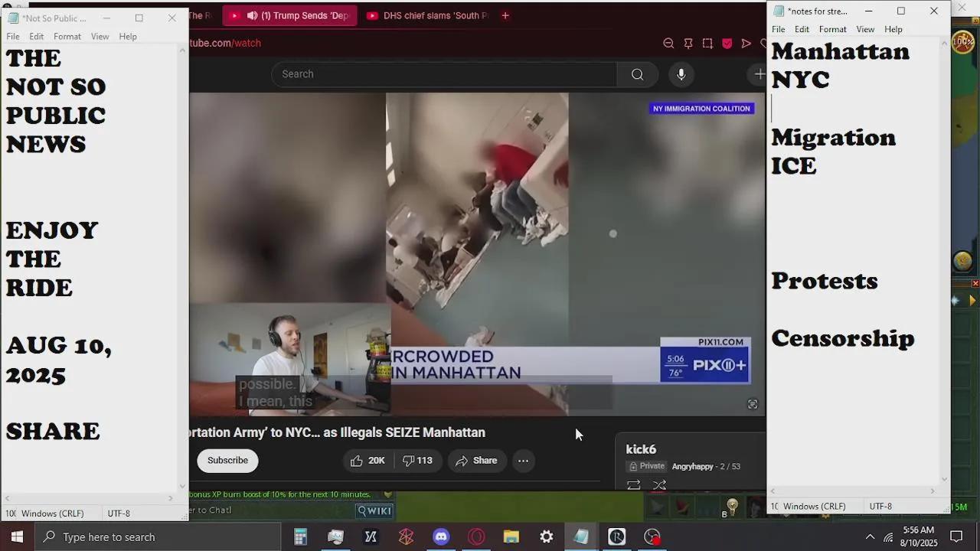Screen dimensions: 980x551
Task: Click Windows (CRLF) status in notes Notepad
Action: 815,507
